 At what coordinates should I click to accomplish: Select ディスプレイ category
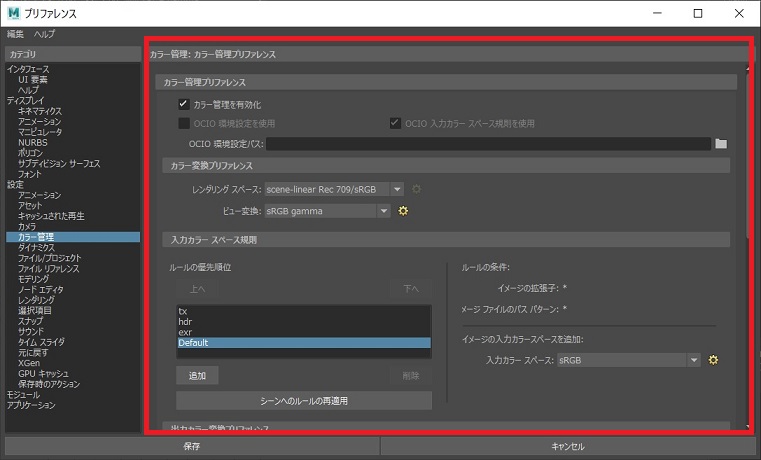25,100
